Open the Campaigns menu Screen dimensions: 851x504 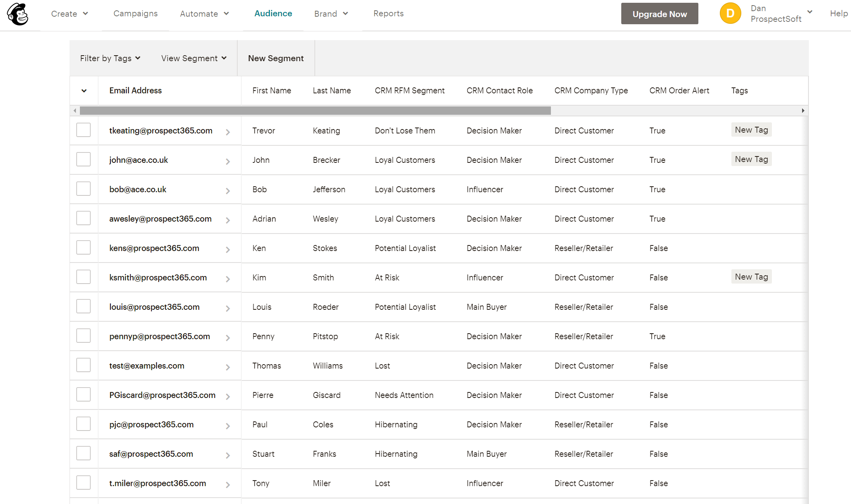[x=135, y=13]
